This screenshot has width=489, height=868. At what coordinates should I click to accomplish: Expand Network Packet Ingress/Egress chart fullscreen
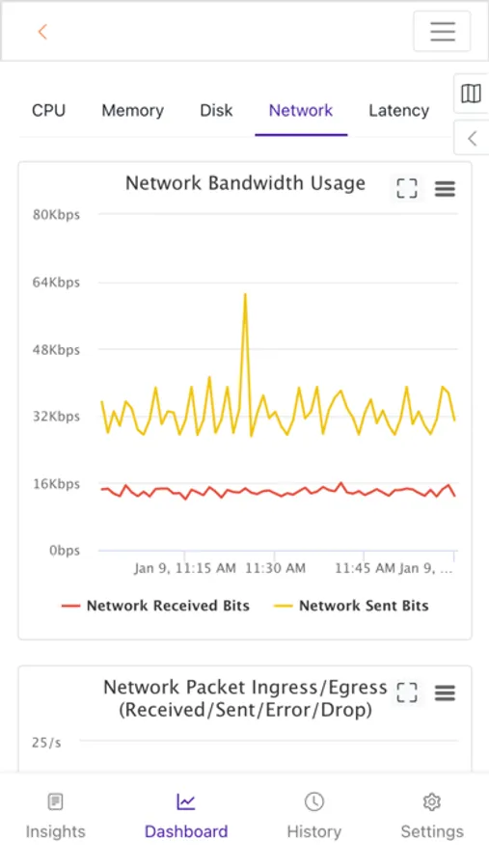(407, 692)
